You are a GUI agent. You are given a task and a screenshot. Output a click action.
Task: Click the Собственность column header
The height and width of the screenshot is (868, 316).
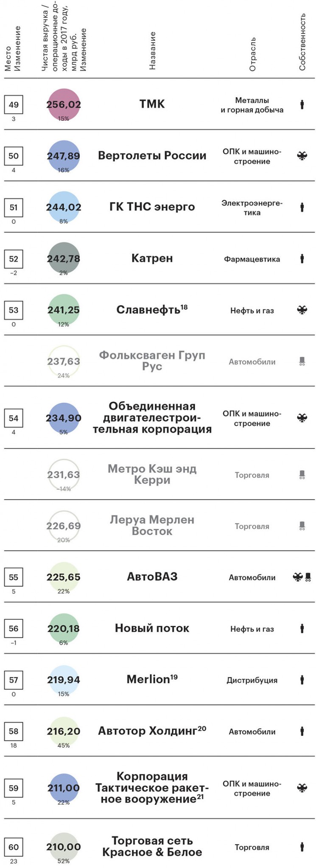tap(302, 42)
